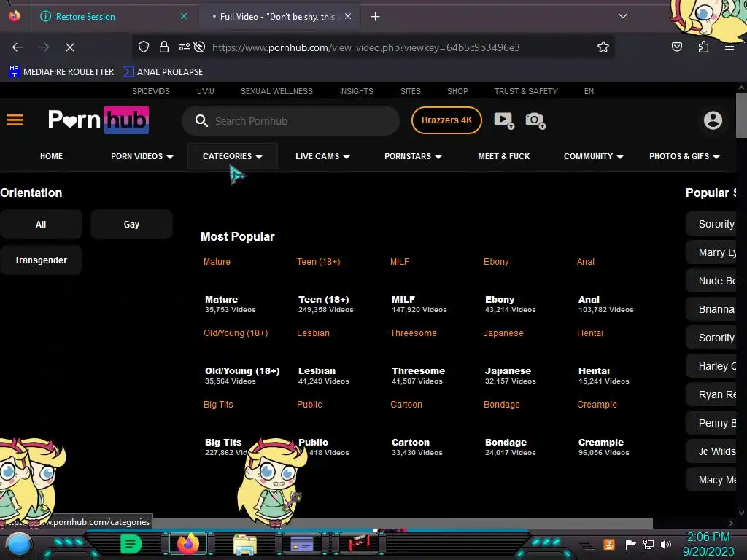Close the Full Video tab
The width and height of the screenshot is (747, 560).
[x=348, y=16]
